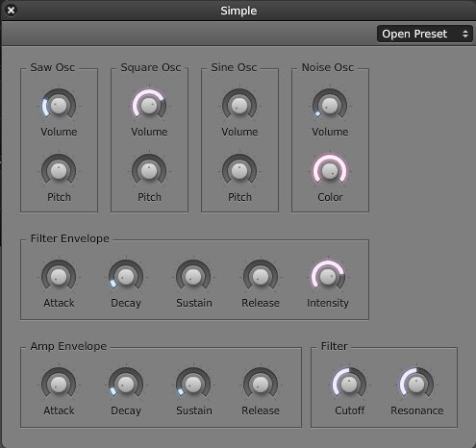
Task: Select the Noise Osc Color knob
Action: [330, 171]
